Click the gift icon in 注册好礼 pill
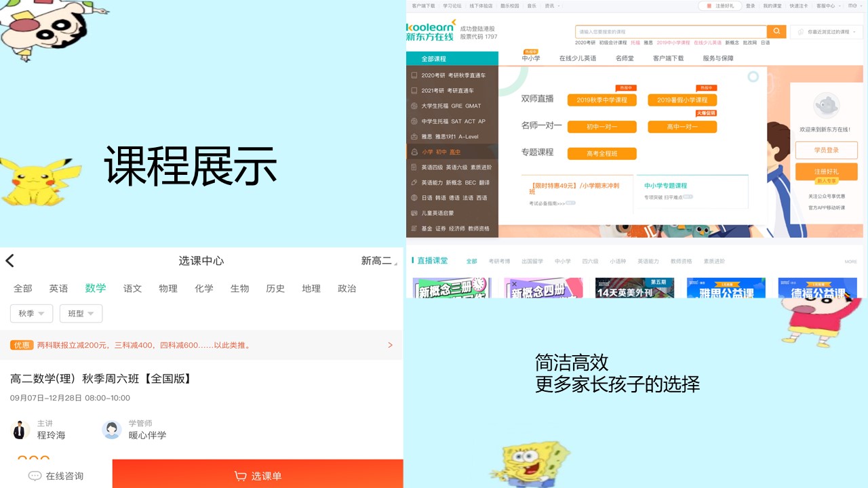 [x=710, y=5]
